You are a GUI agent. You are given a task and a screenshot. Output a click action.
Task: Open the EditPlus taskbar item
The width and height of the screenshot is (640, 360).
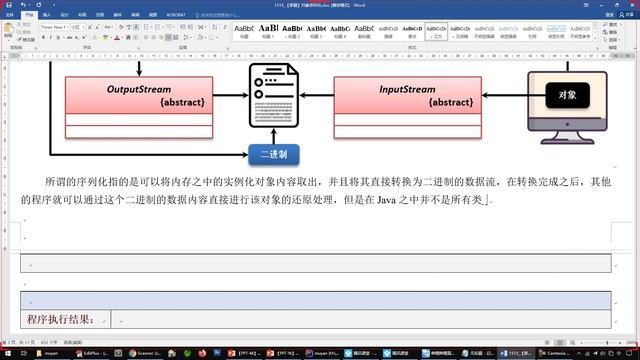tap(91, 353)
